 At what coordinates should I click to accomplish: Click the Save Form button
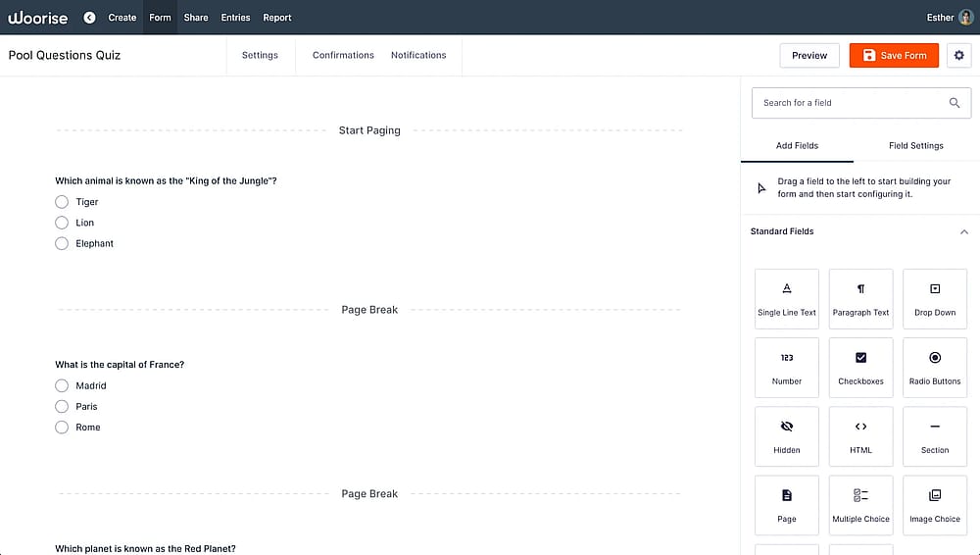click(894, 55)
